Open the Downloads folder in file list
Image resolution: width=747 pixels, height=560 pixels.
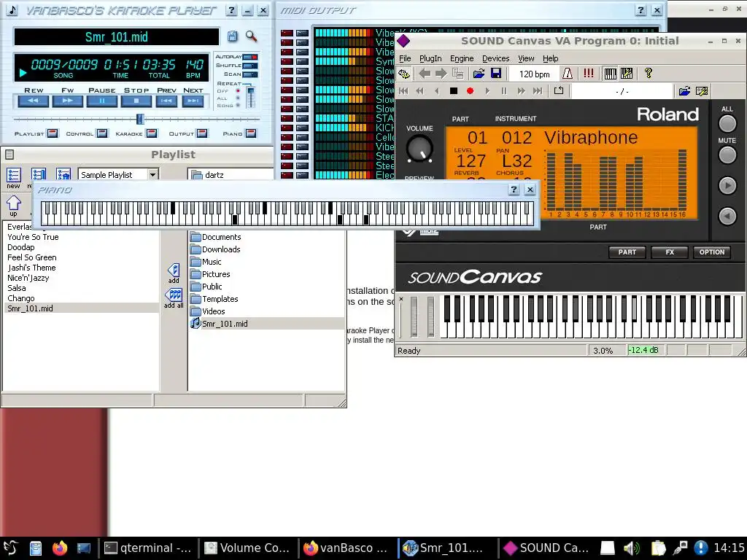[221, 249]
